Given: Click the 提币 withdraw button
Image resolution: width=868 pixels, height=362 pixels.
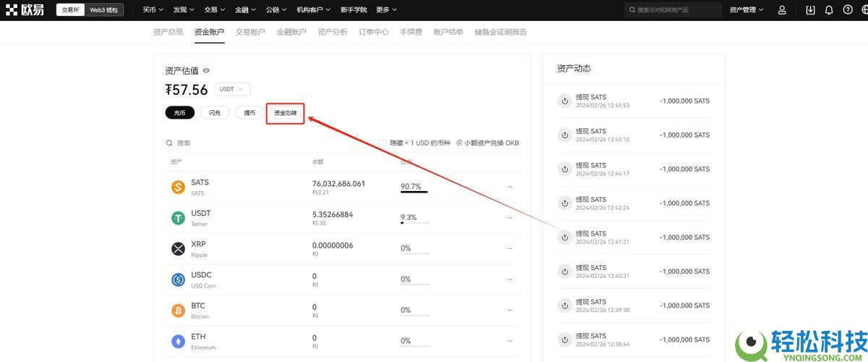Looking at the screenshot, I should point(250,113).
